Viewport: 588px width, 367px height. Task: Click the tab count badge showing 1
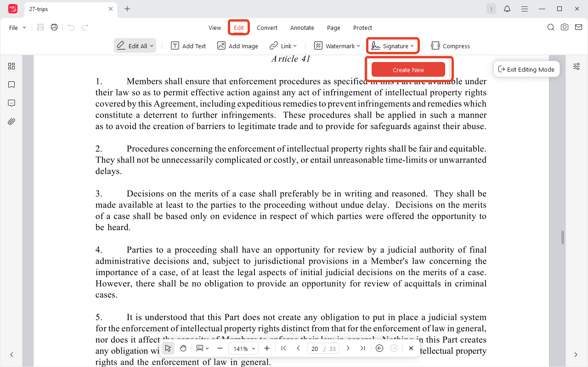(491, 9)
